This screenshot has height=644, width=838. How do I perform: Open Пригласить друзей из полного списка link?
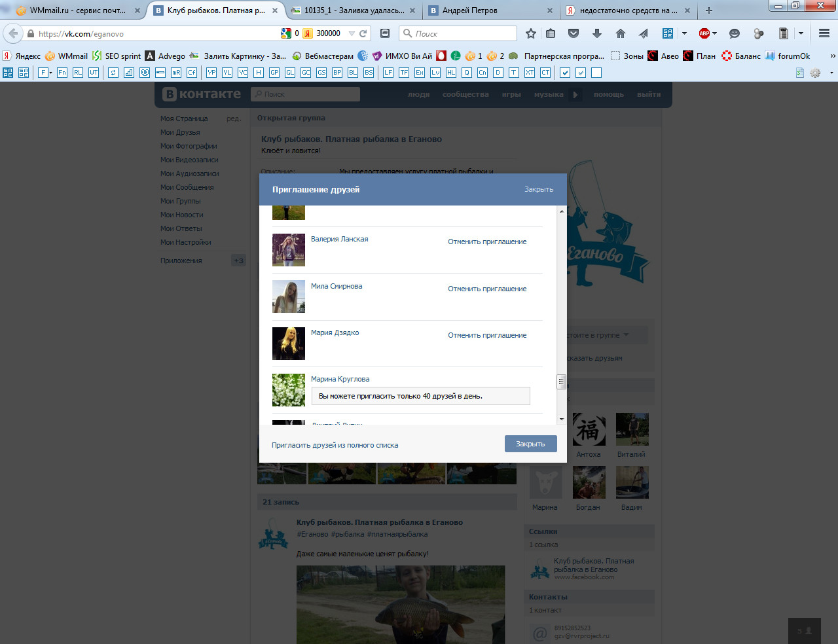pos(335,445)
